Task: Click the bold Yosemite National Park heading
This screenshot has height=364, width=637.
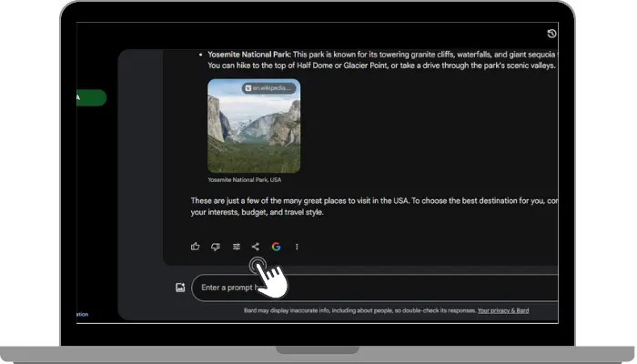Action: (x=249, y=55)
